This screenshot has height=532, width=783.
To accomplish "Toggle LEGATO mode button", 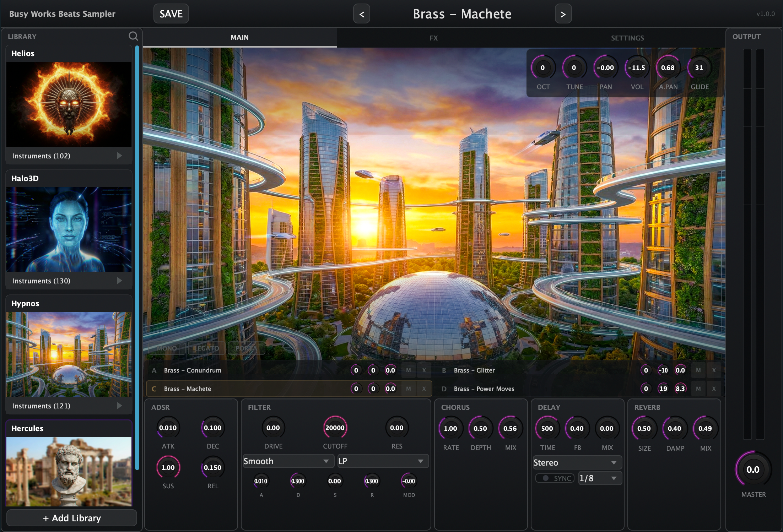I will [x=206, y=348].
